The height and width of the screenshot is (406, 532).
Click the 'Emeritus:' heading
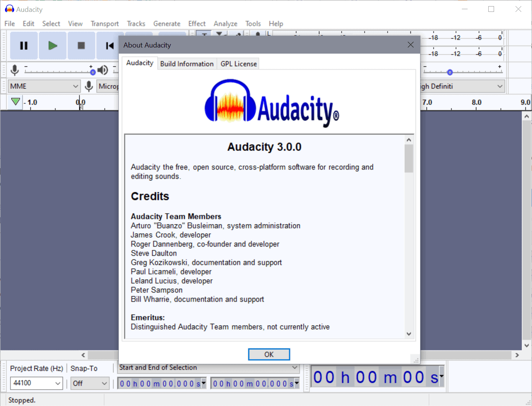click(148, 318)
